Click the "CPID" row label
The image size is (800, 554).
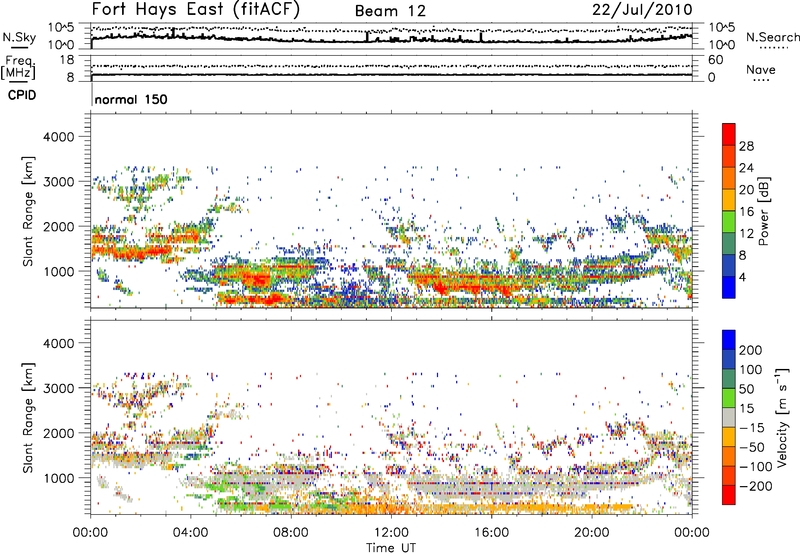[22, 95]
